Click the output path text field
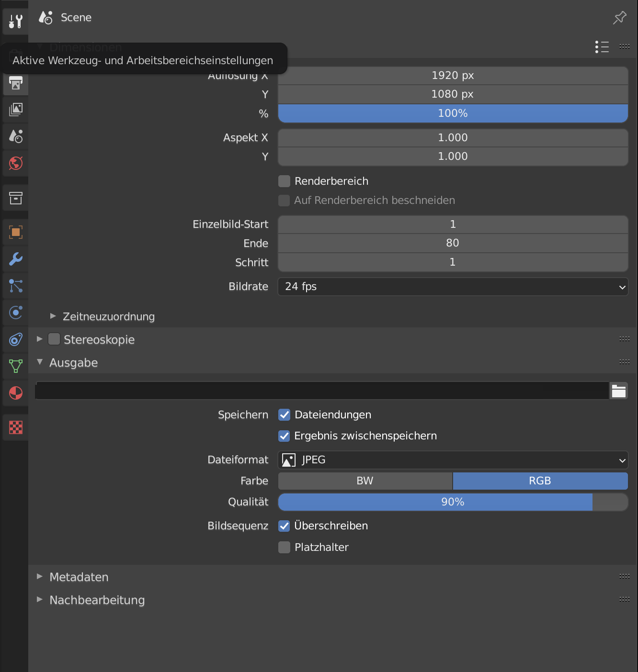This screenshot has width=638, height=672. [x=322, y=391]
